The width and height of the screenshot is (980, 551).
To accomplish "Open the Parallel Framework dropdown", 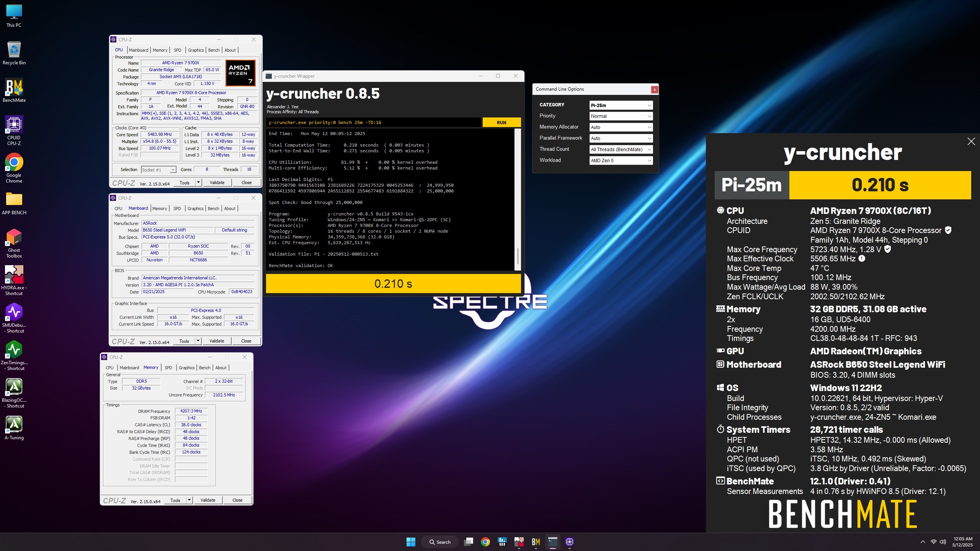I will [x=621, y=139].
